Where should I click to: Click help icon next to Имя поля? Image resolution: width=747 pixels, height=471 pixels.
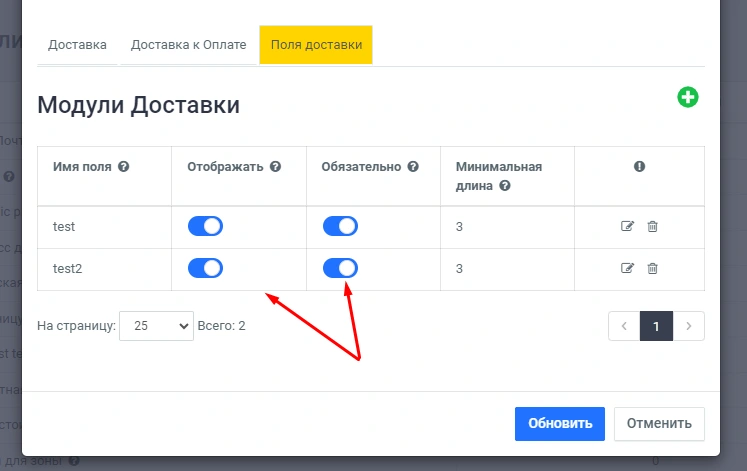pos(123,167)
